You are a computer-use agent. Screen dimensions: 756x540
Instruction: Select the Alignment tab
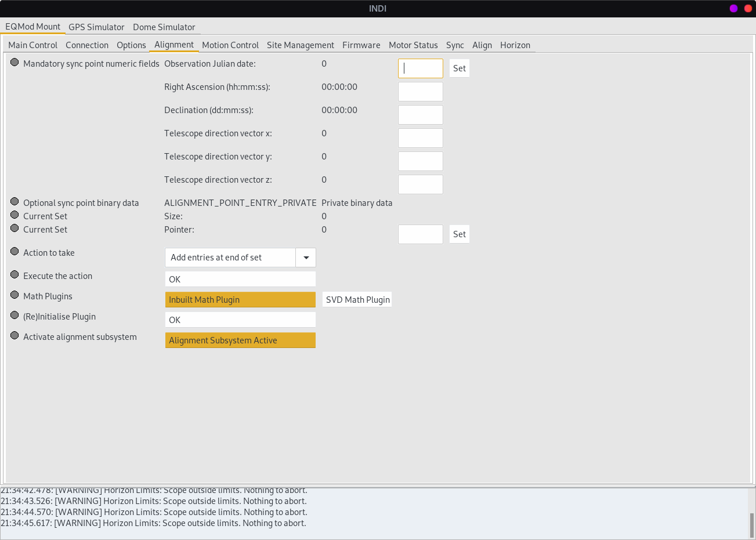click(174, 45)
